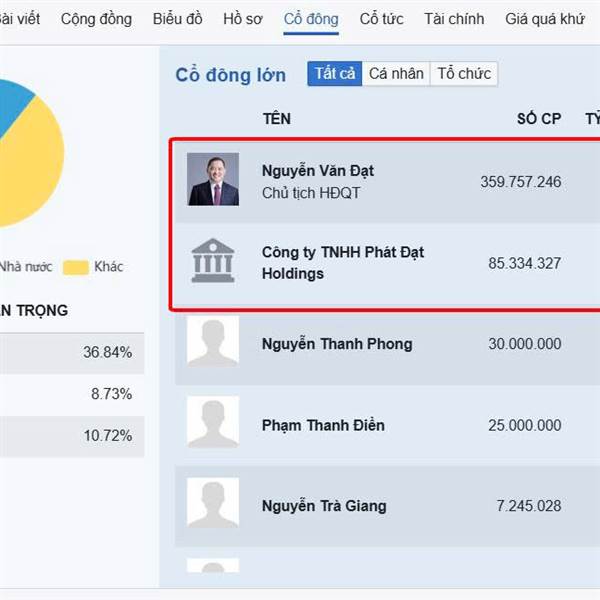The width and height of the screenshot is (600, 600).
Task: Click share count 85.334.327
Action: tap(525, 263)
